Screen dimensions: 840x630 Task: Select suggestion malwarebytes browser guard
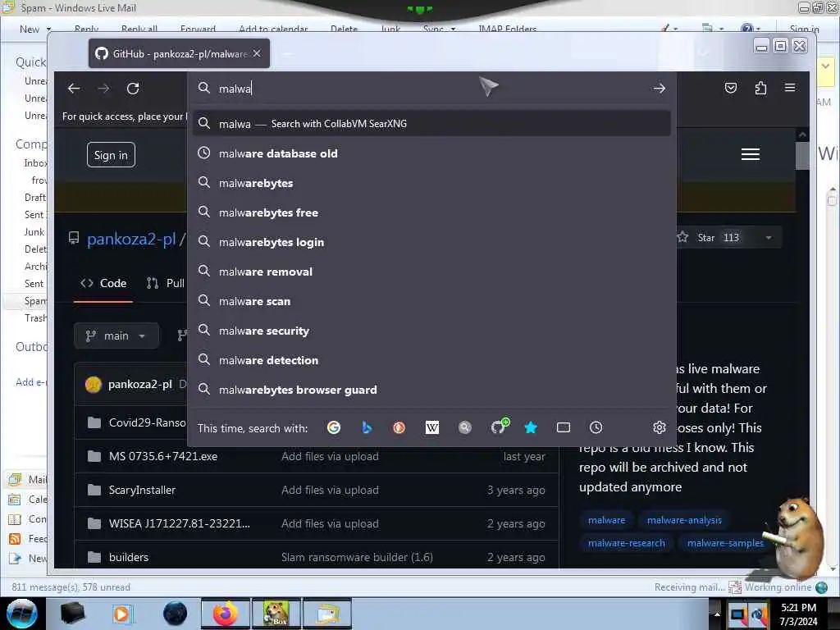pos(431,390)
